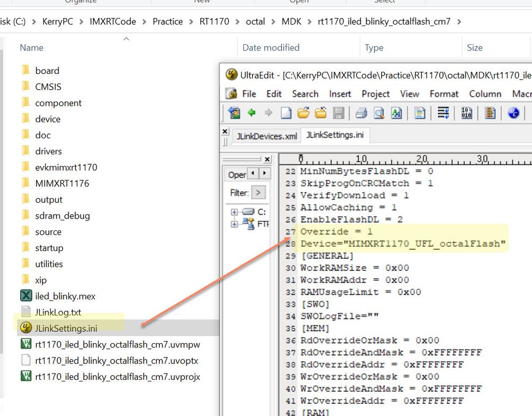Place cursor on line 26 EnableFlashDL
This screenshot has height=416, width=532.
click(351, 220)
